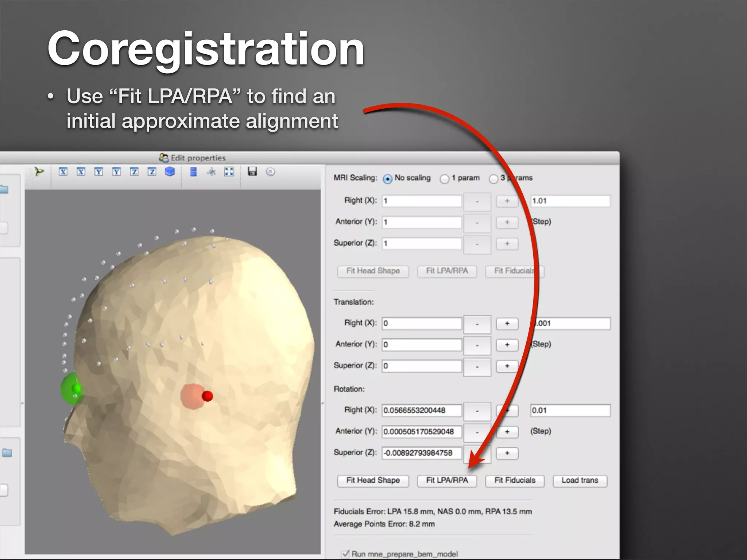Select No scaling radio button
Image resolution: width=747 pixels, height=560 pixels.
click(x=387, y=179)
